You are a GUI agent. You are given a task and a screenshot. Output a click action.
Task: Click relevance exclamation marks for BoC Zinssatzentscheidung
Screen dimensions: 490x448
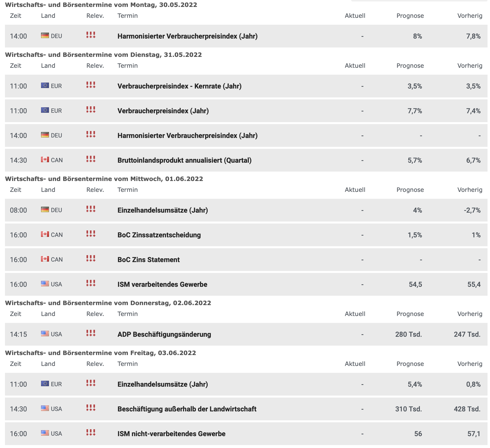click(91, 234)
